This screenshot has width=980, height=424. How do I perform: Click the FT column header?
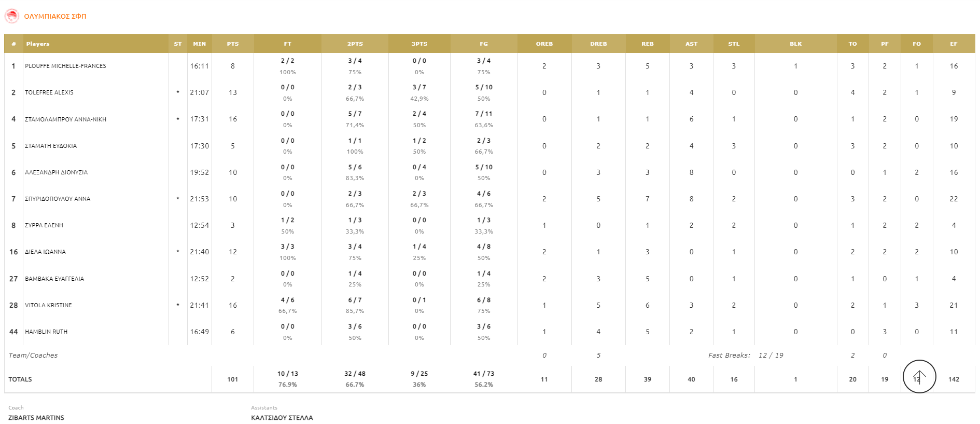pos(287,44)
